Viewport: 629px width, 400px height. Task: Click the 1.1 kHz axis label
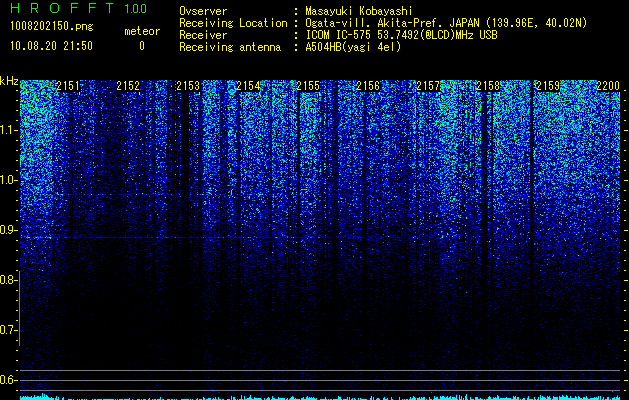coord(8,130)
